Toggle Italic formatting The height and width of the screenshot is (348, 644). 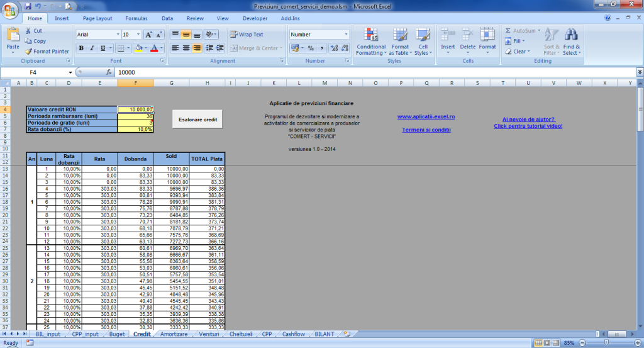92,48
